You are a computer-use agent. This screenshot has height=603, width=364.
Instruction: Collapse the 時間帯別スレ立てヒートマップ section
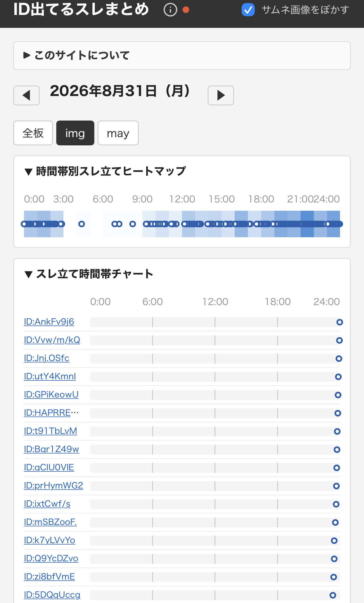(x=105, y=171)
